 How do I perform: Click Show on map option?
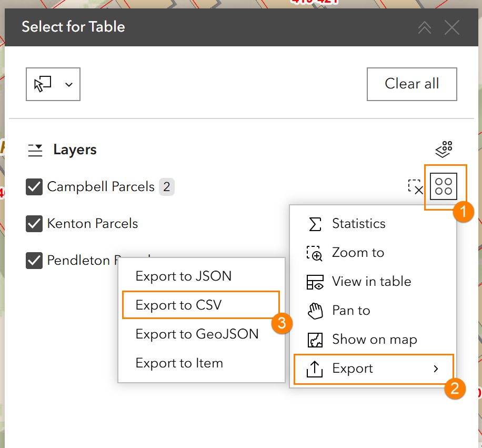[x=374, y=340]
